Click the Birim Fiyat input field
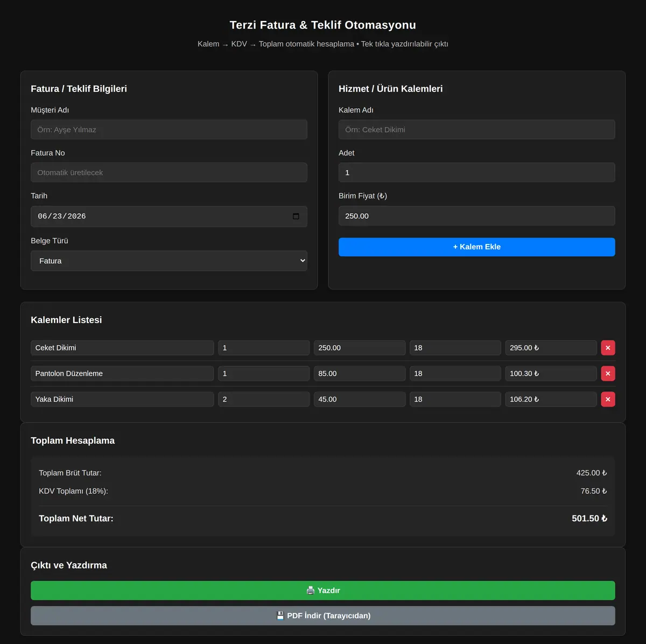The width and height of the screenshot is (646, 644). click(476, 216)
